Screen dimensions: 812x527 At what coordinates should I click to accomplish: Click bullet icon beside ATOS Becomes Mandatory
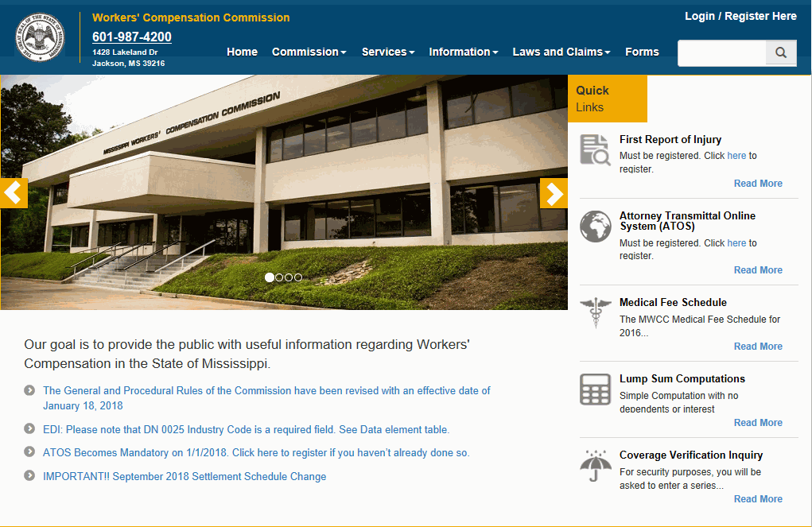pos(29,452)
